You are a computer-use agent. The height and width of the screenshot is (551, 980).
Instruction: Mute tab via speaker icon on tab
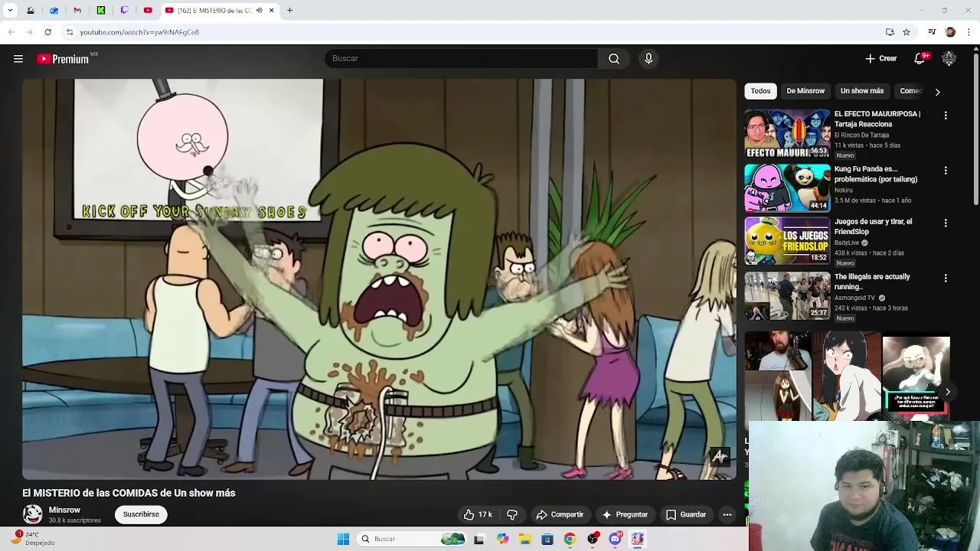point(259,11)
